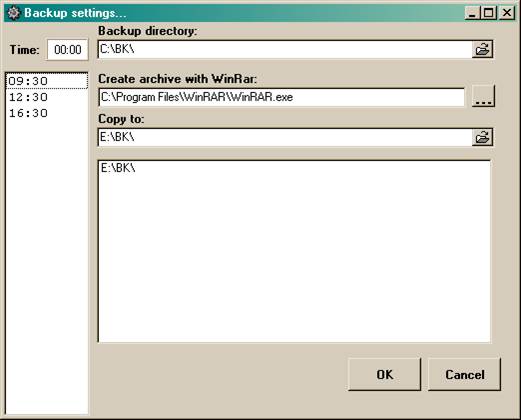Select the 16:30 schedule entry

47,113
